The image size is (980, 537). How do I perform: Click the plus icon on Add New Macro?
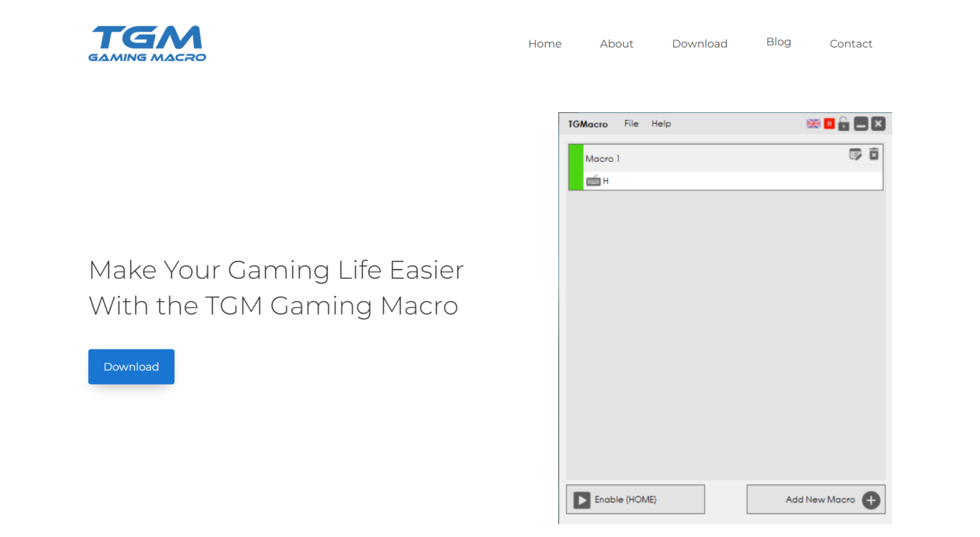click(871, 499)
